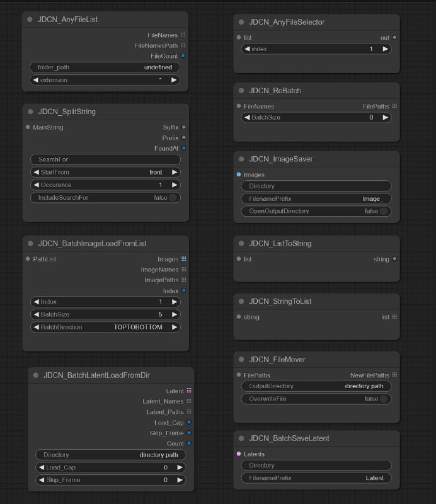The height and width of the screenshot is (504, 436).
Task: Click the blue Images input port on JDCN_ImageSaver
Action: (238, 175)
